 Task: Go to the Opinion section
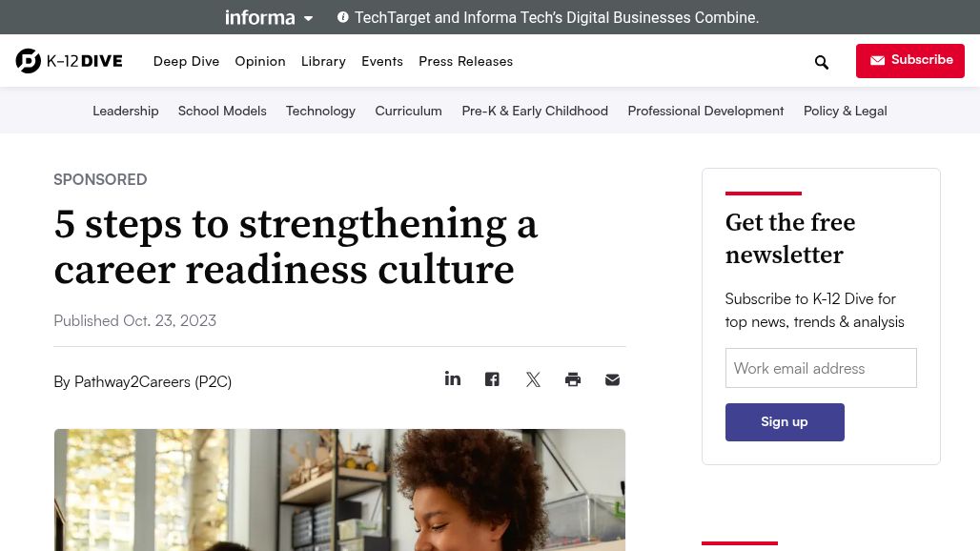pos(260,61)
